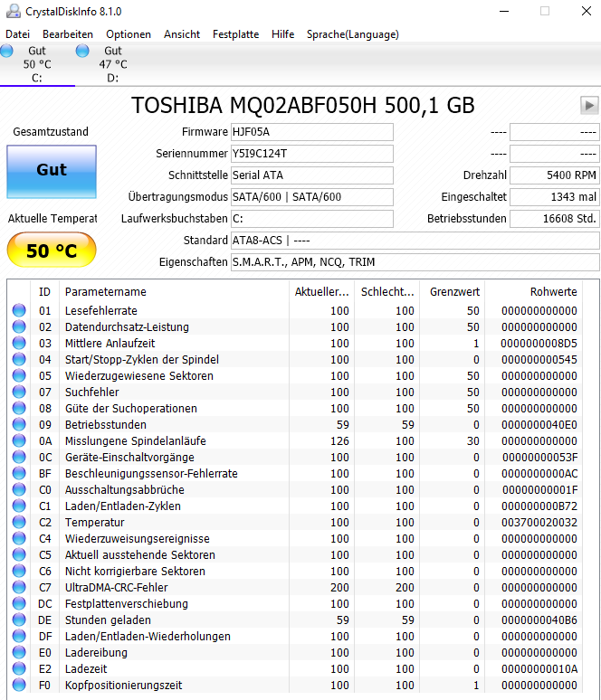Image resolution: width=601 pixels, height=700 pixels.
Task: Select the D: drive status orb
Action: click(82, 51)
